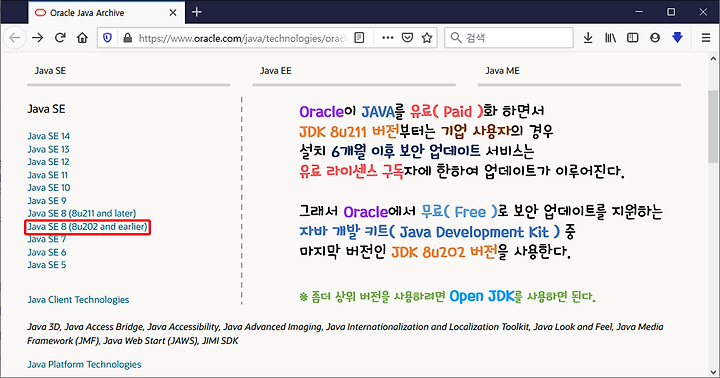Open the Java Platform Technologies link
Image resolution: width=720 pixels, height=378 pixels.
point(84,364)
